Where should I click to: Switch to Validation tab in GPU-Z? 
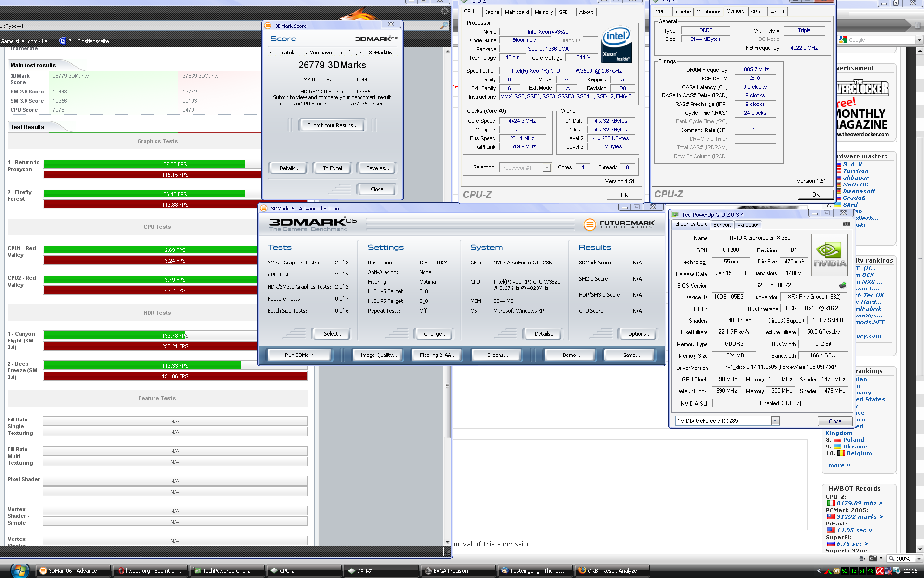748,225
